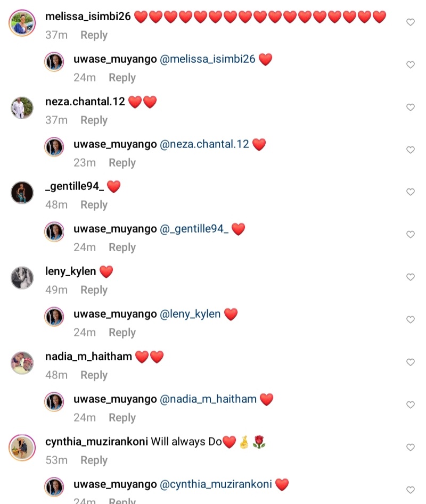This screenshot has height=504, width=426.
Task: Like uwase_muyango's reply to leny_kylen
Action: pyautogui.click(x=410, y=319)
